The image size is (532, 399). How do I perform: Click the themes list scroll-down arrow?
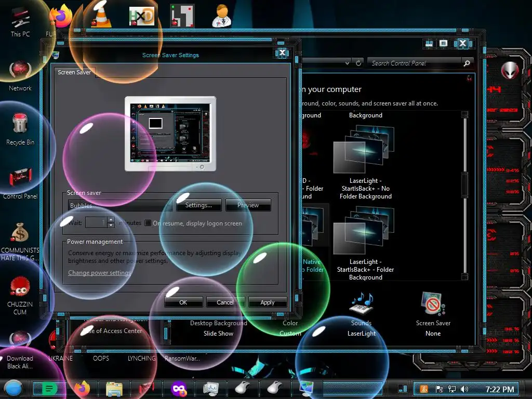(464, 277)
